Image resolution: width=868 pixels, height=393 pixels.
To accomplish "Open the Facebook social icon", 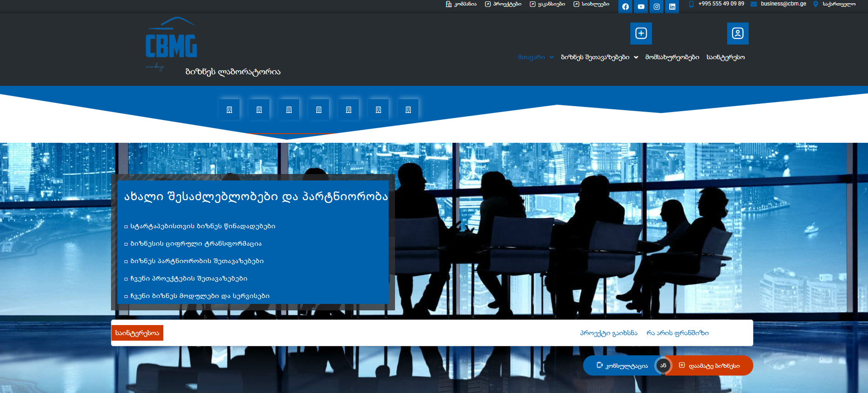I will point(625,7).
